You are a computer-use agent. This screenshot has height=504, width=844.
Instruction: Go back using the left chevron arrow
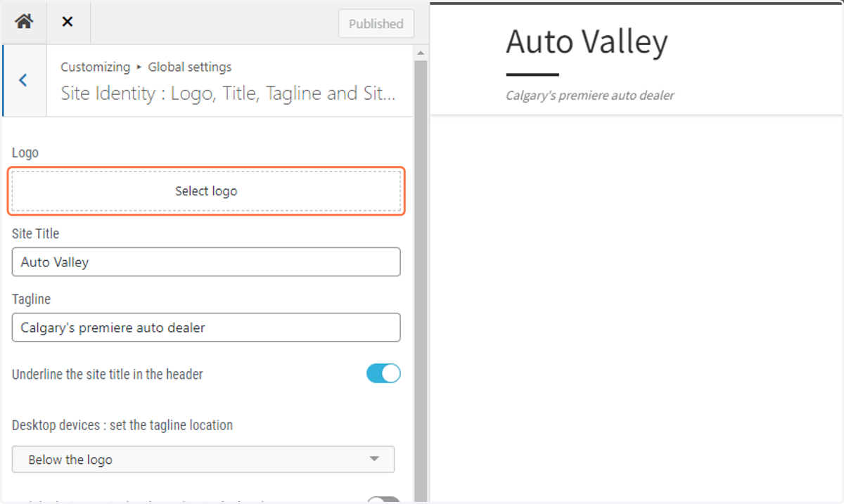(23, 80)
